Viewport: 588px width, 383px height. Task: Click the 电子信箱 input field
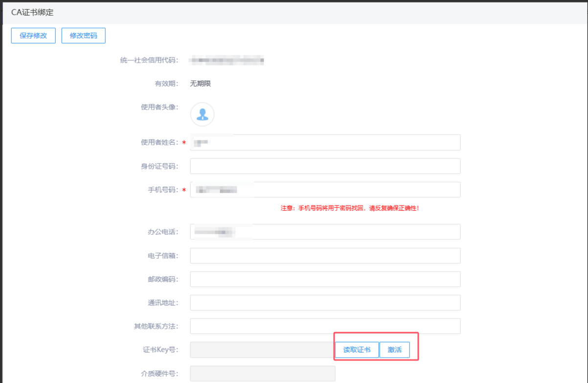[325, 255]
